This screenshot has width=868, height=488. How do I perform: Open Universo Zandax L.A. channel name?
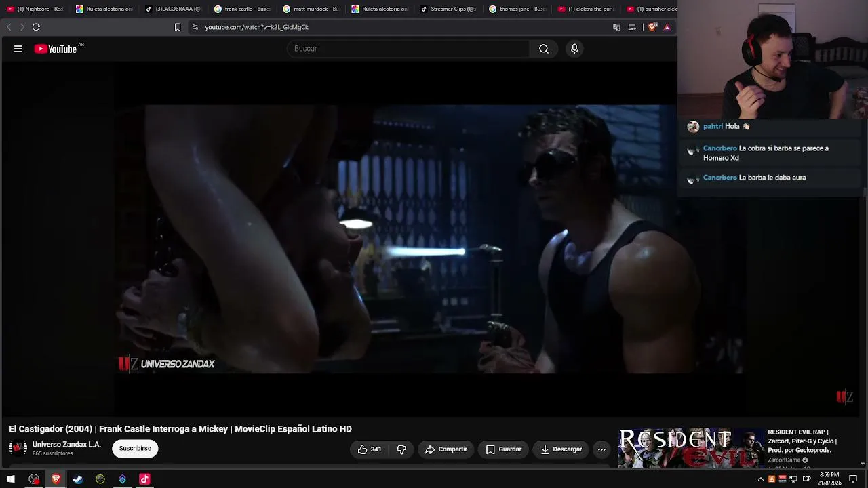point(66,445)
